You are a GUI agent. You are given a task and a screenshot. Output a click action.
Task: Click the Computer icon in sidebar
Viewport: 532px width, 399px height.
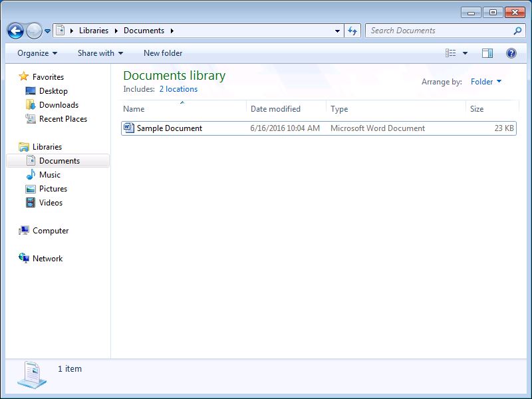pos(24,230)
